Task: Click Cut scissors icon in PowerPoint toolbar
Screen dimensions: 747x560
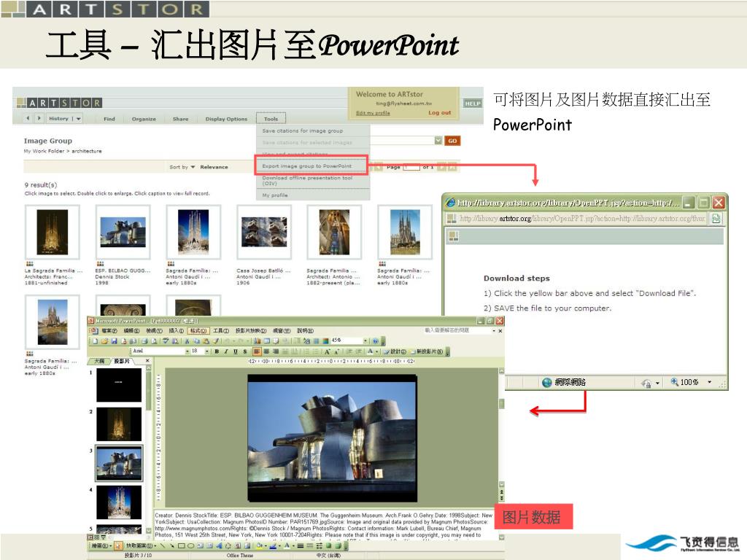Action: [187, 341]
